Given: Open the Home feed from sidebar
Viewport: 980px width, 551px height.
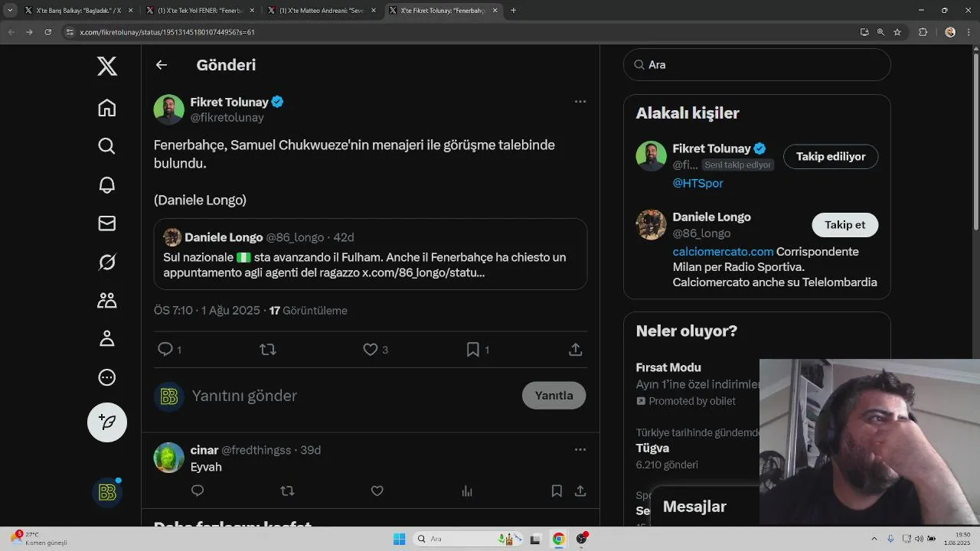Looking at the screenshot, I should click(x=107, y=108).
